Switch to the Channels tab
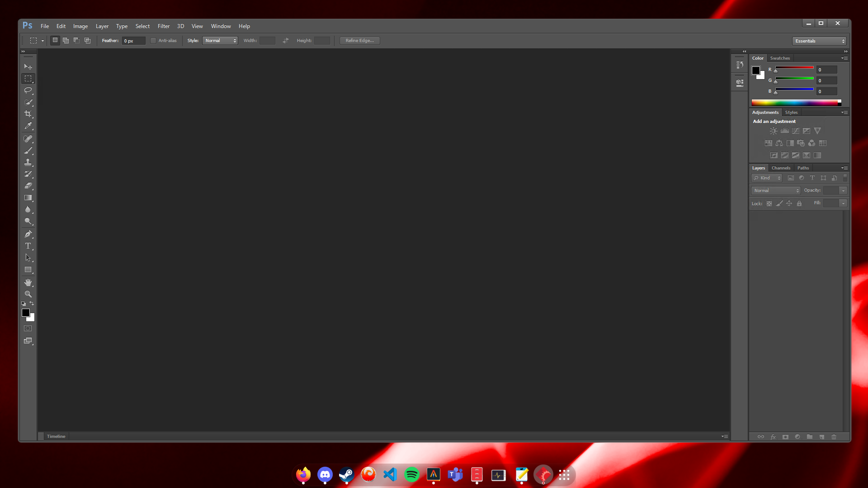Image resolution: width=868 pixels, height=488 pixels. click(x=781, y=168)
